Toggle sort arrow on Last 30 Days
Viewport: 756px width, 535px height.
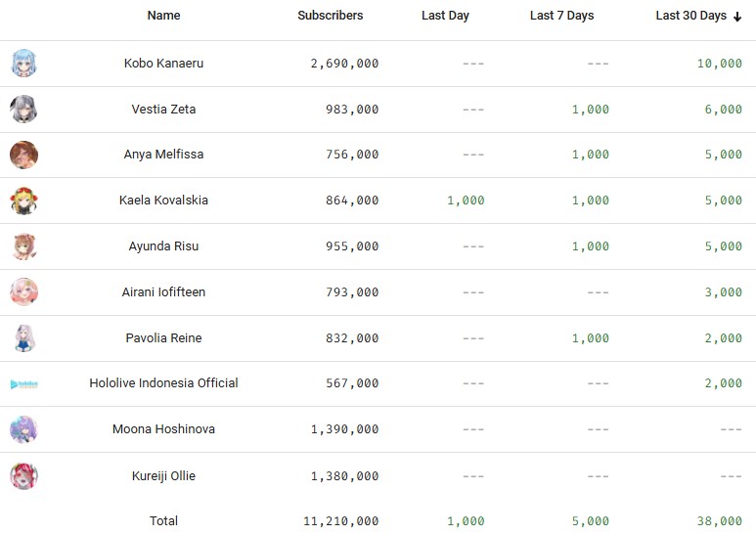[x=737, y=17]
